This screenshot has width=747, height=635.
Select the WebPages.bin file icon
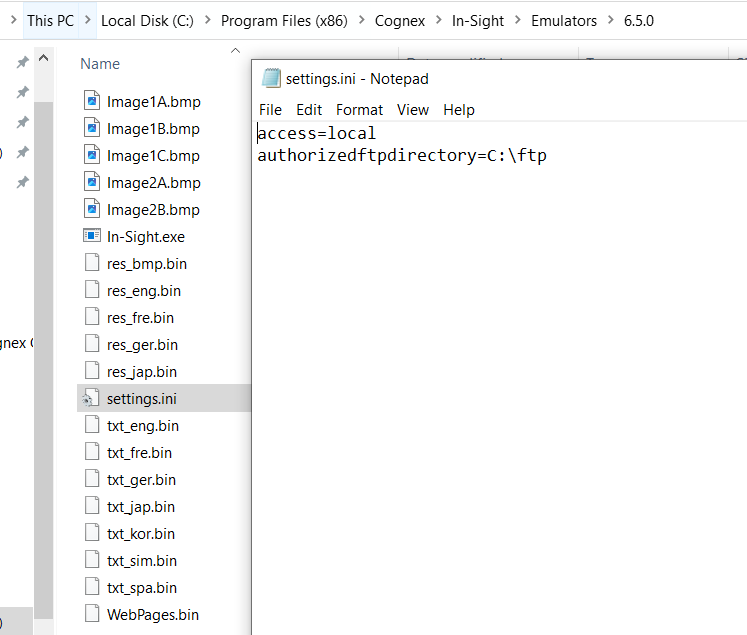92,614
